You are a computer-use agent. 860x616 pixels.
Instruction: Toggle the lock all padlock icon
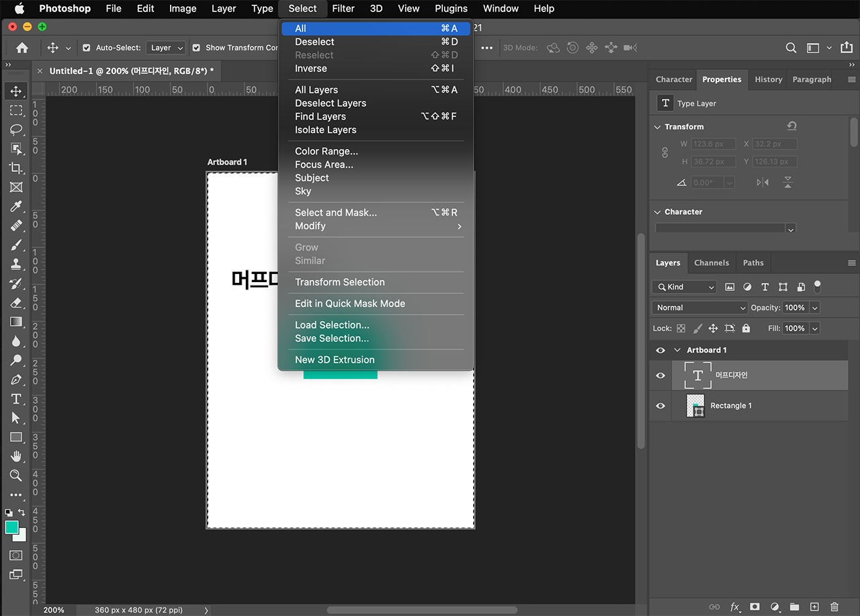tap(746, 328)
